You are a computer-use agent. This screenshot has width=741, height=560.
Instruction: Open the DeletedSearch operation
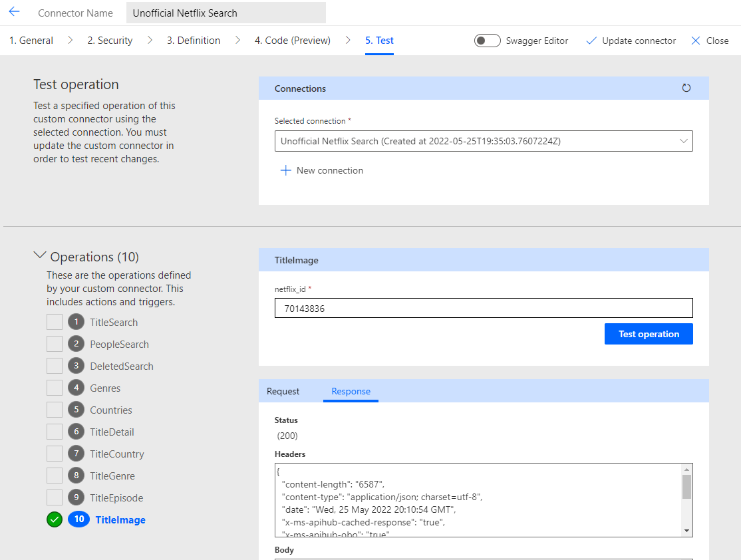(x=122, y=366)
